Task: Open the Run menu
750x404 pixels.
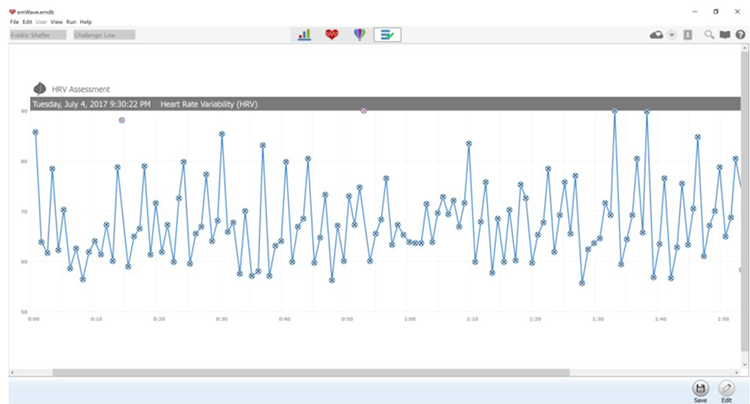Action: (x=70, y=21)
